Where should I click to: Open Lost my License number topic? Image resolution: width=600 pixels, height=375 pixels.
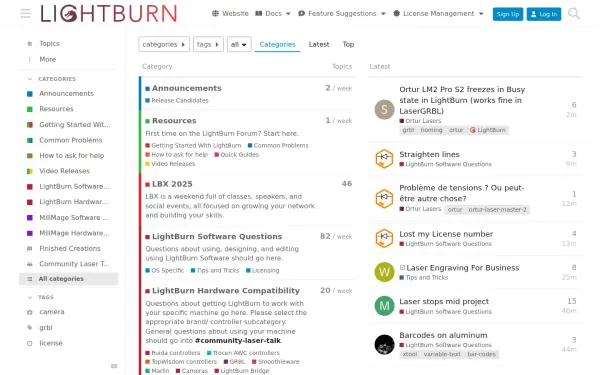(x=446, y=234)
